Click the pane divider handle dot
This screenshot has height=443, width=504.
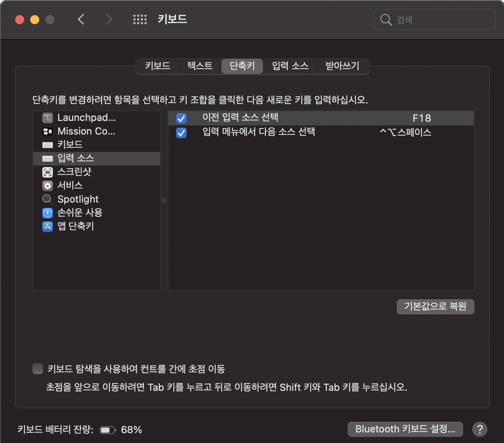[x=164, y=201]
